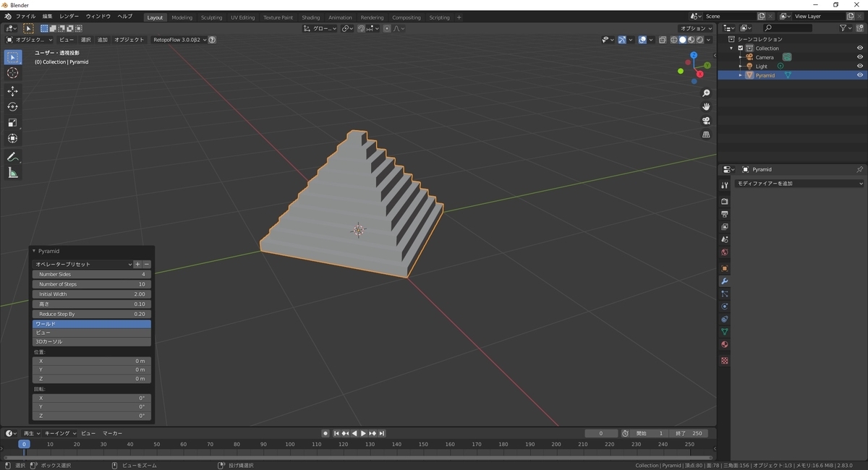Click the viewport zoom magnifier gizmo
The image size is (868, 470).
(707, 93)
